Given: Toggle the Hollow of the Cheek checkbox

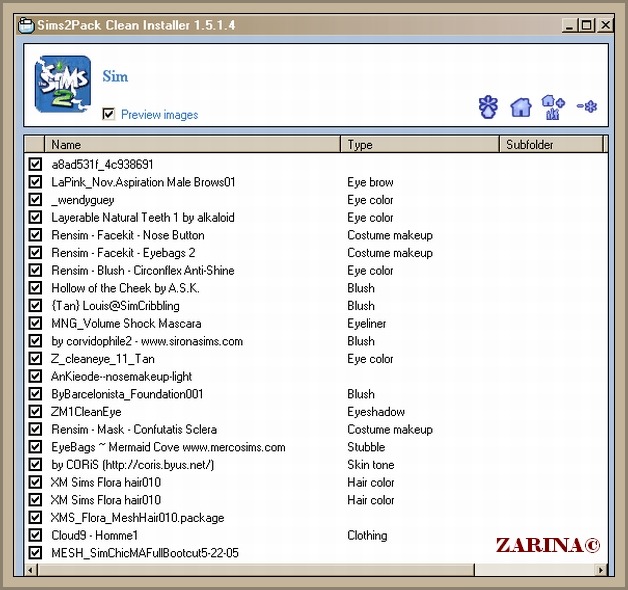Looking at the screenshot, I should pyautogui.click(x=35, y=287).
